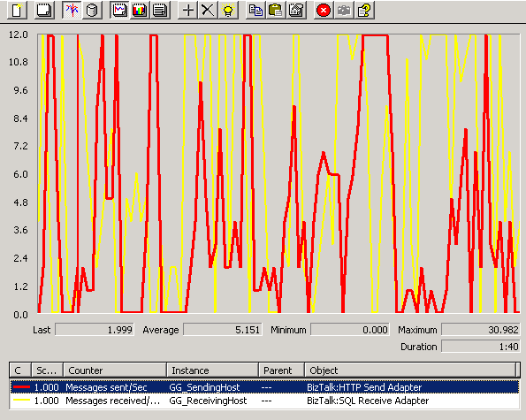Click the Counter column header
526x420 pixels.
click(x=115, y=370)
